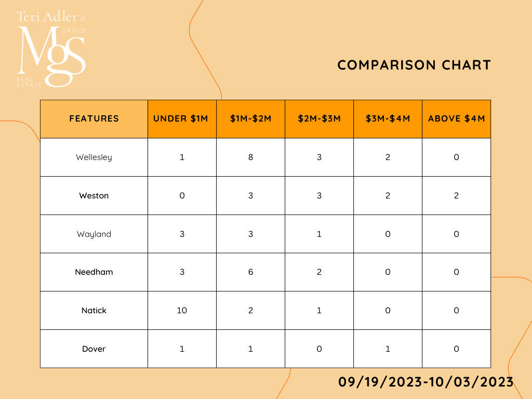The width and height of the screenshot is (532, 399).
Task: Click the Needham row label
Action: (x=94, y=272)
